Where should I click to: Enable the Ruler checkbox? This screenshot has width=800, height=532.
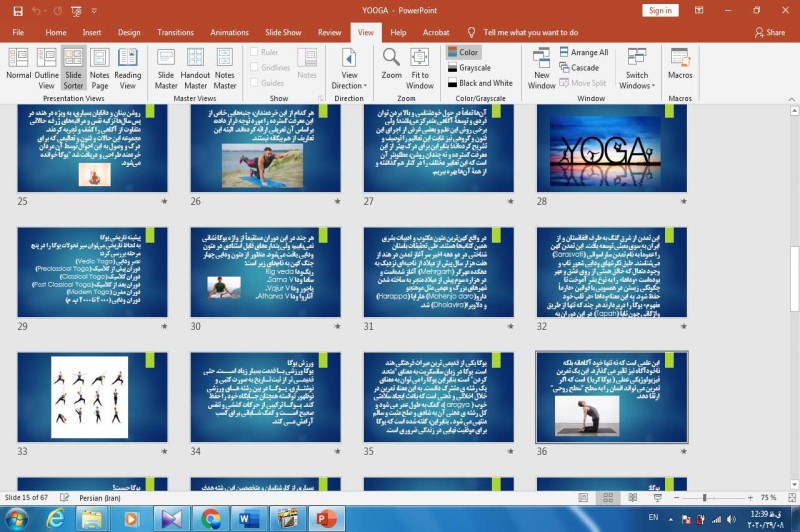tap(253, 52)
